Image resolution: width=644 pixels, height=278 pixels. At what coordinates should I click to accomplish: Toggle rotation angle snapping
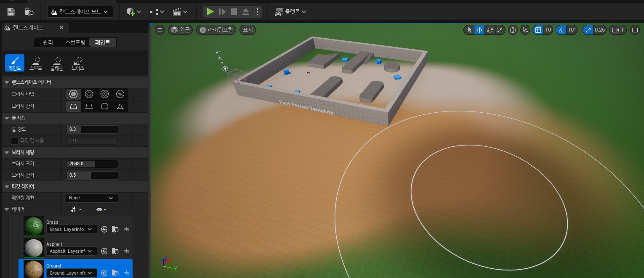click(x=561, y=30)
